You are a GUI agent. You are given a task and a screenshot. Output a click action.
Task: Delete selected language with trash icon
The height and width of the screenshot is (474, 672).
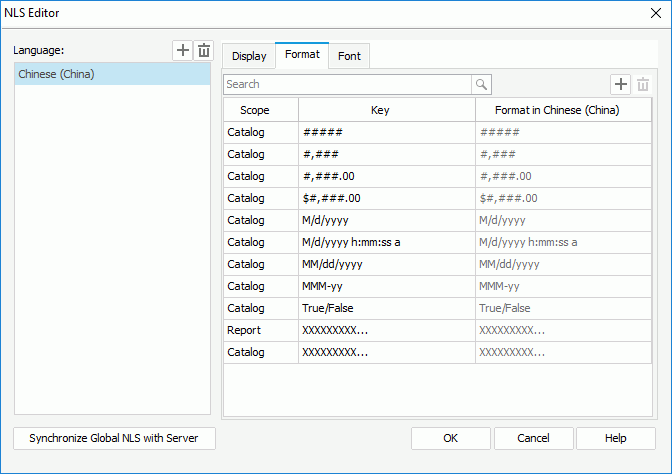[203, 51]
